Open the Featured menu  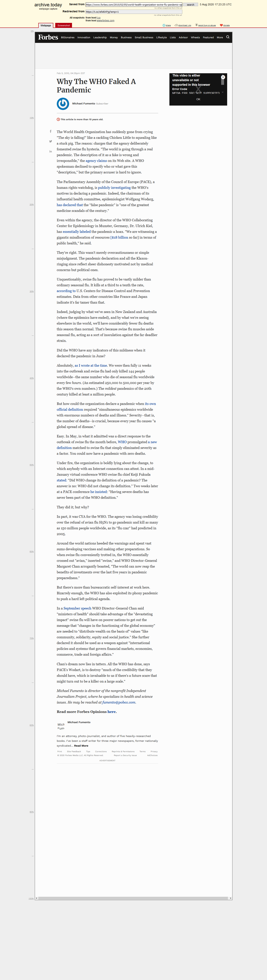(208, 38)
